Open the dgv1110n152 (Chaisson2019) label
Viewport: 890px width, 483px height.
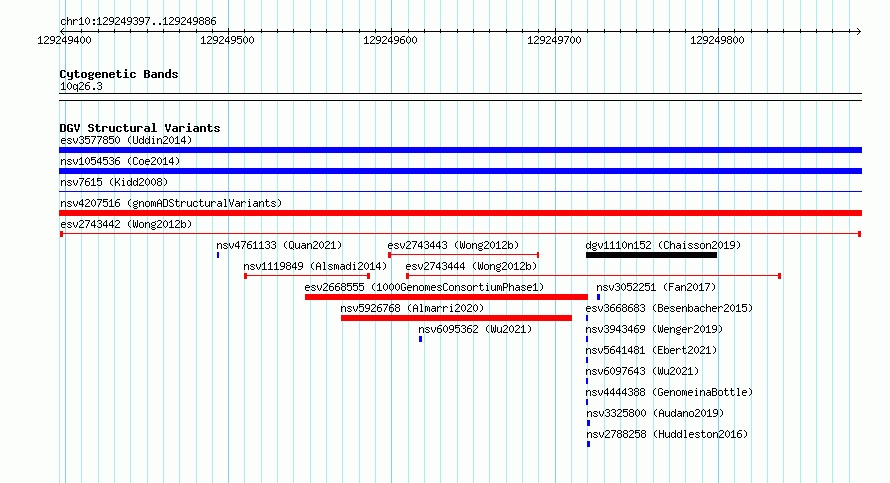663,245
